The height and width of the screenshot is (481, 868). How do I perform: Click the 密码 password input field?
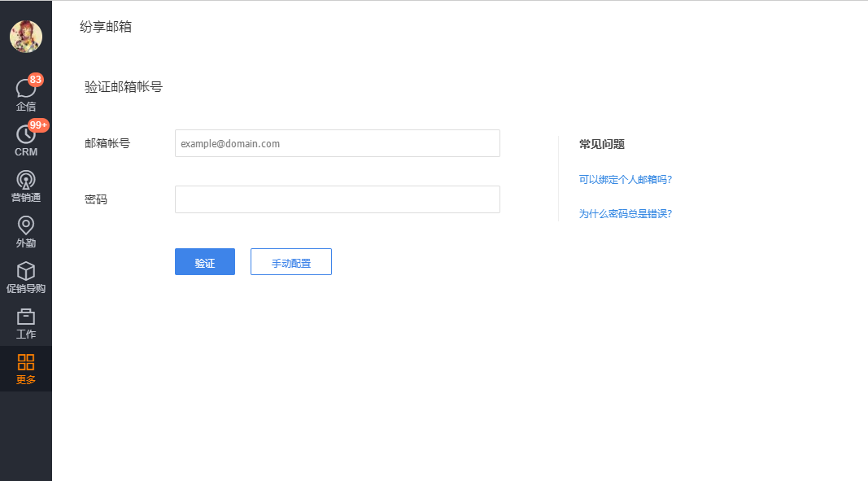click(337, 199)
